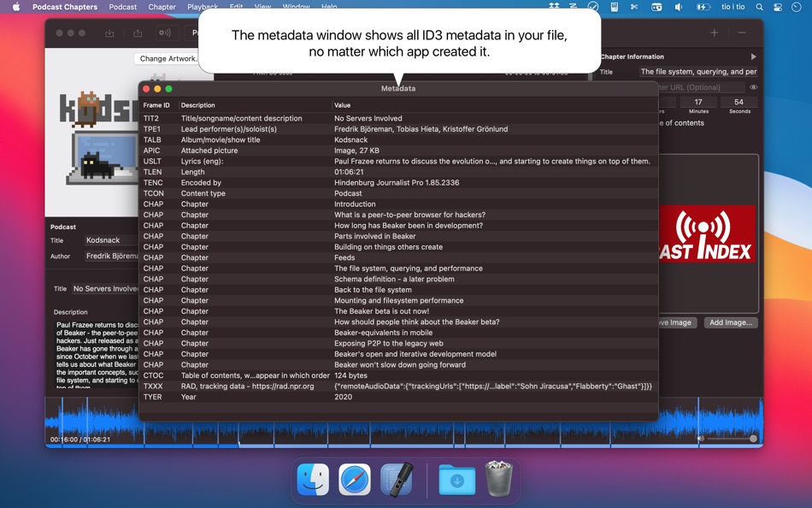Launch Safari from the dock
This screenshot has width=812, height=508.
[x=355, y=480]
